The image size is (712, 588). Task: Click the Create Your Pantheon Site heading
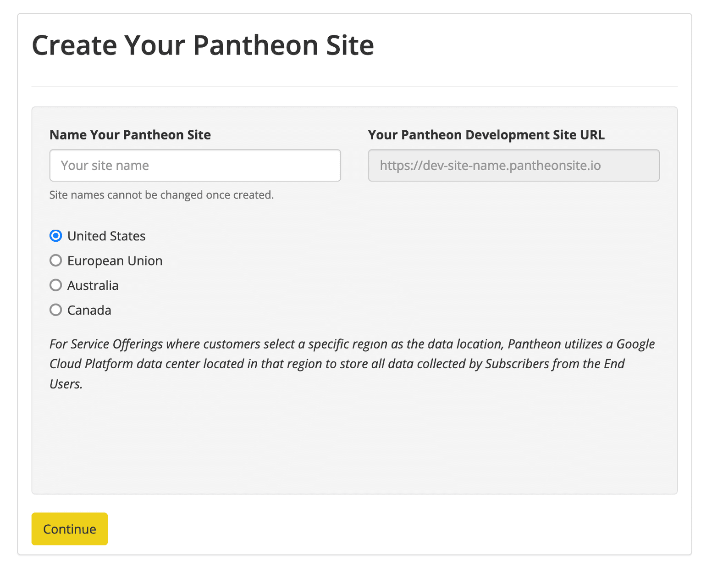[x=203, y=44]
